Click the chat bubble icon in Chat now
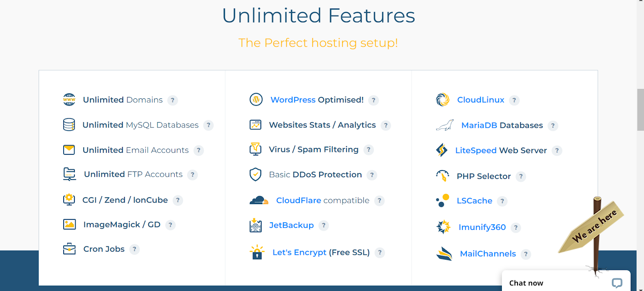The width and height of the screenshot is (644, 291). (x=617, y=283)
